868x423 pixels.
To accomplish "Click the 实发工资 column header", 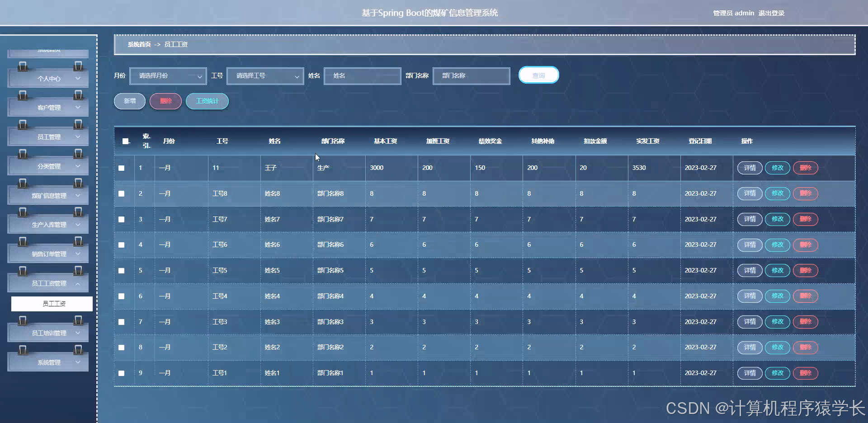I will (648, 141).
